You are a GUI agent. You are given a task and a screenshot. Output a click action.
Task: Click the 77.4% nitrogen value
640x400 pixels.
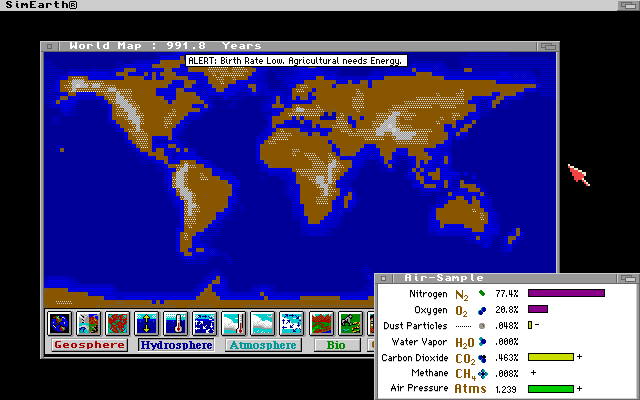click(x=507, y=293)
